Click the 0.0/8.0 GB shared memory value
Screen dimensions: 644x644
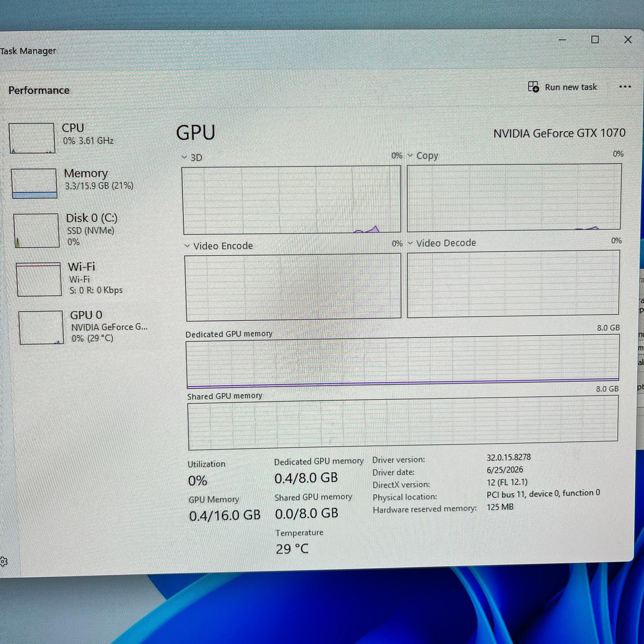tap(306, 513)
